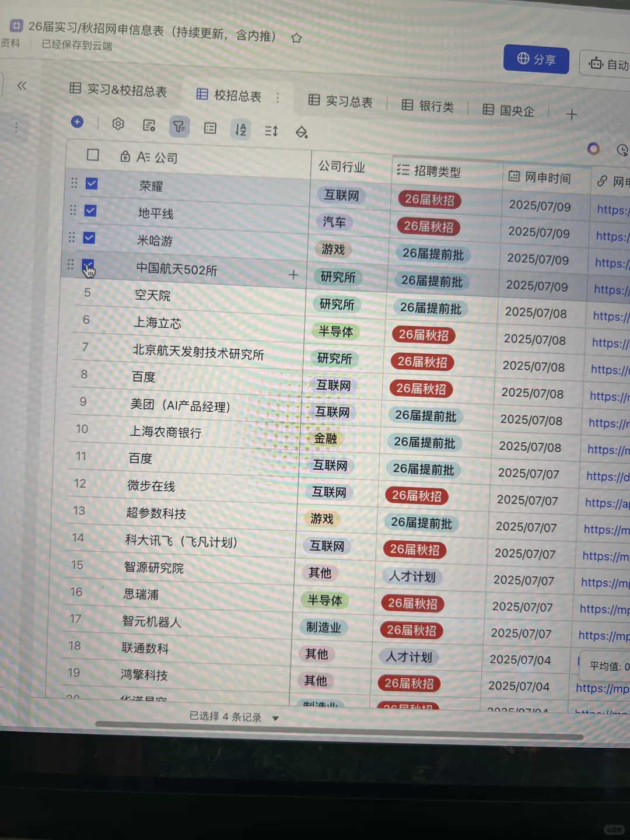Switch to 实习总表 tab
The image size is (630, 840).
point(341,101)
